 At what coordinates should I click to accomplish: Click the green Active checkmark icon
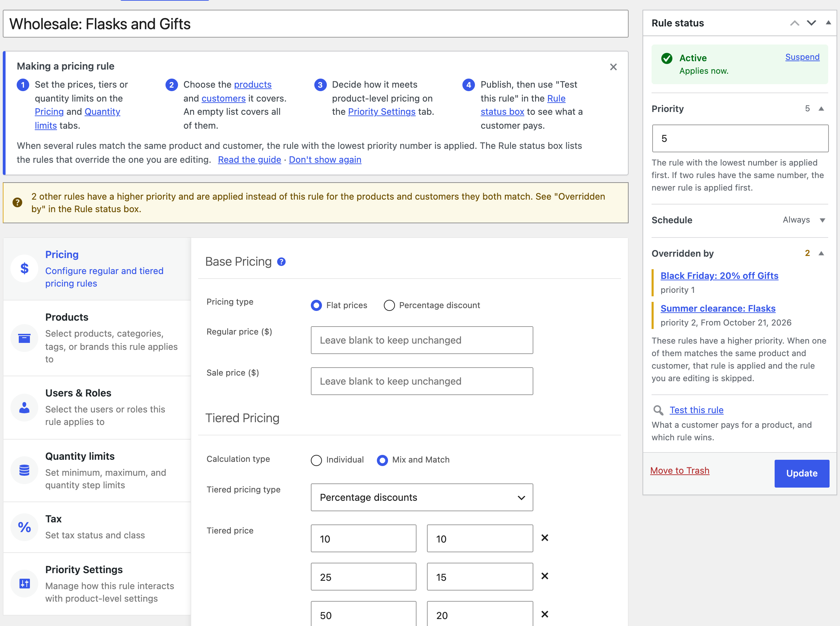(x=667, y=58)
